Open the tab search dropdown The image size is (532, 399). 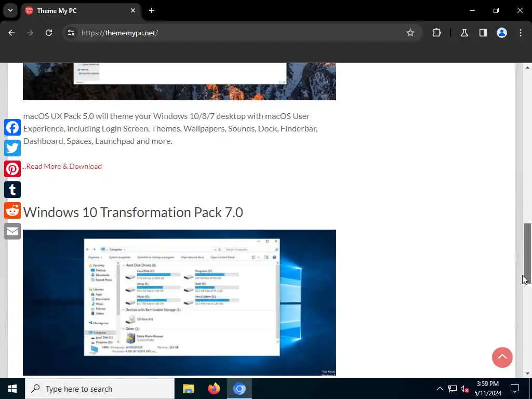(x=10, y=10)
